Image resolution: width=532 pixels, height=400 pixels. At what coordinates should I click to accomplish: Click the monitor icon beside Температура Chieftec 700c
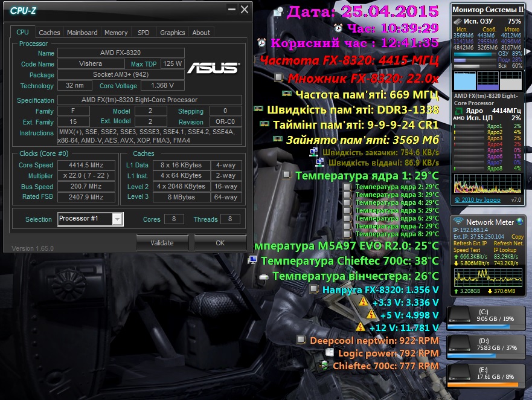tap(252, 260)
